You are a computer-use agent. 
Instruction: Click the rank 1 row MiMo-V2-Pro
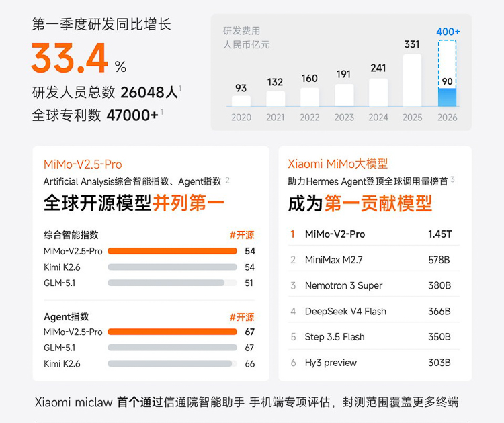pos(374,234)
